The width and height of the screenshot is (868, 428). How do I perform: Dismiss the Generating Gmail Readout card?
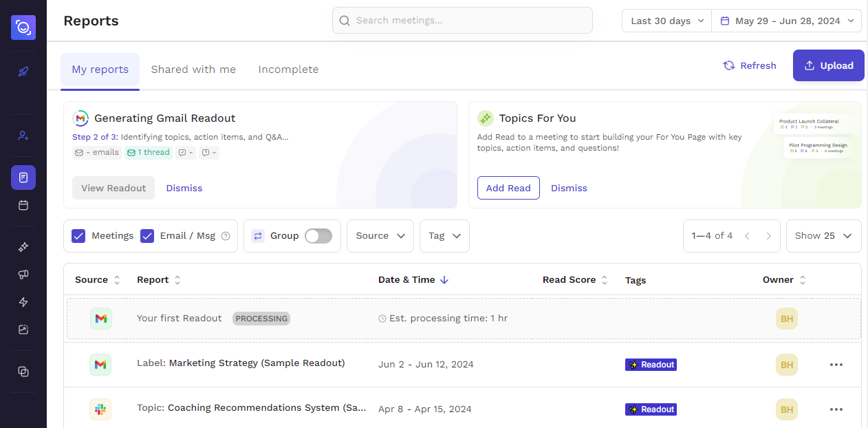pyautogui.click(x=184, y=188)
